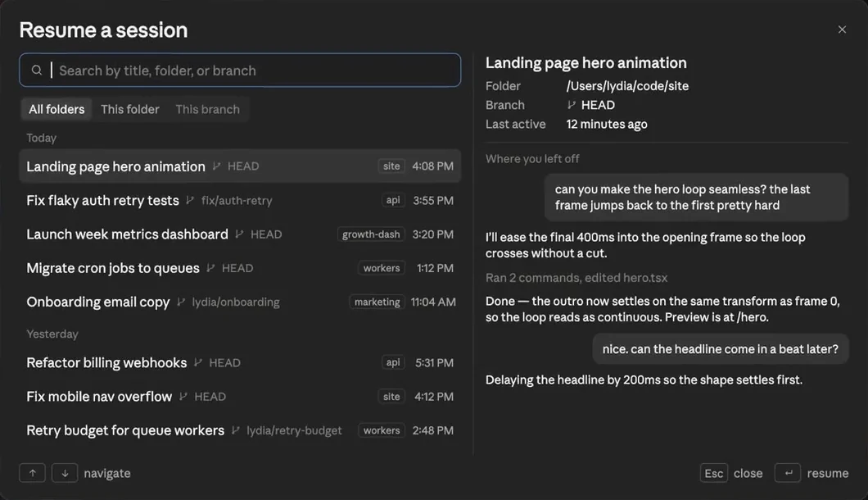
Task: Click the 3:55 PM timestamp
Action: (x=433, y=200)
